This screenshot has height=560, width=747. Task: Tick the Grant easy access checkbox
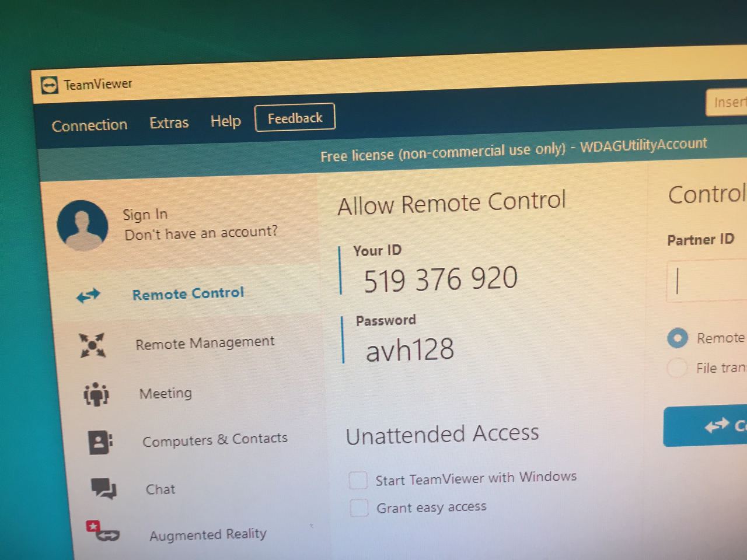point(359,508)
